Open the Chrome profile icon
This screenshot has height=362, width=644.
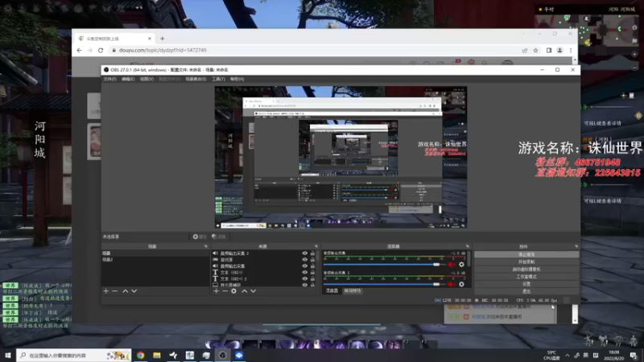click(x=559, y=51)
